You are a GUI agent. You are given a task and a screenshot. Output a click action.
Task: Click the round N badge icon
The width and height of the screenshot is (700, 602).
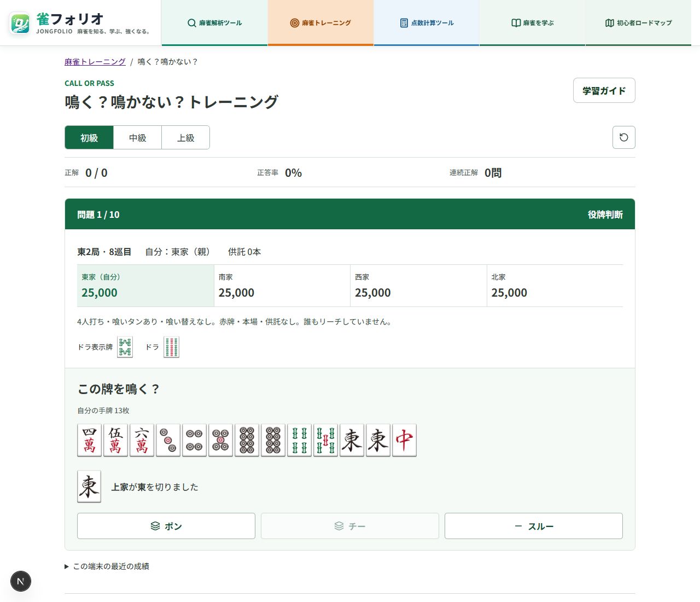point(21,581)
